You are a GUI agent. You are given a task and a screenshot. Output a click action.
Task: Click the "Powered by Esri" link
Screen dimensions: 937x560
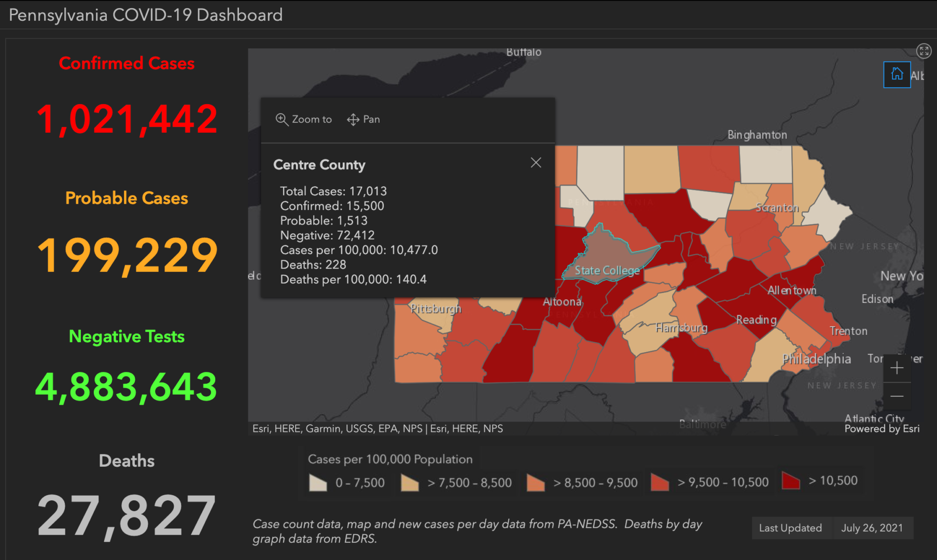(882, 429)
